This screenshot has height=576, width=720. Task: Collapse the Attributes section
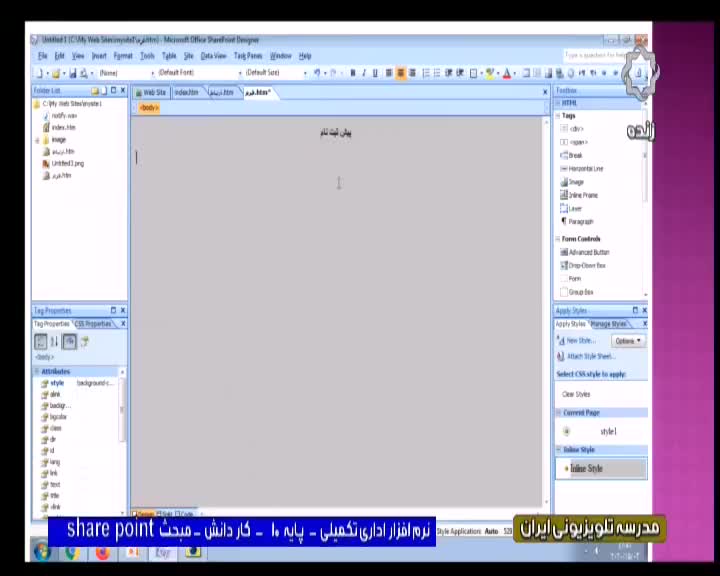[38, 371]
